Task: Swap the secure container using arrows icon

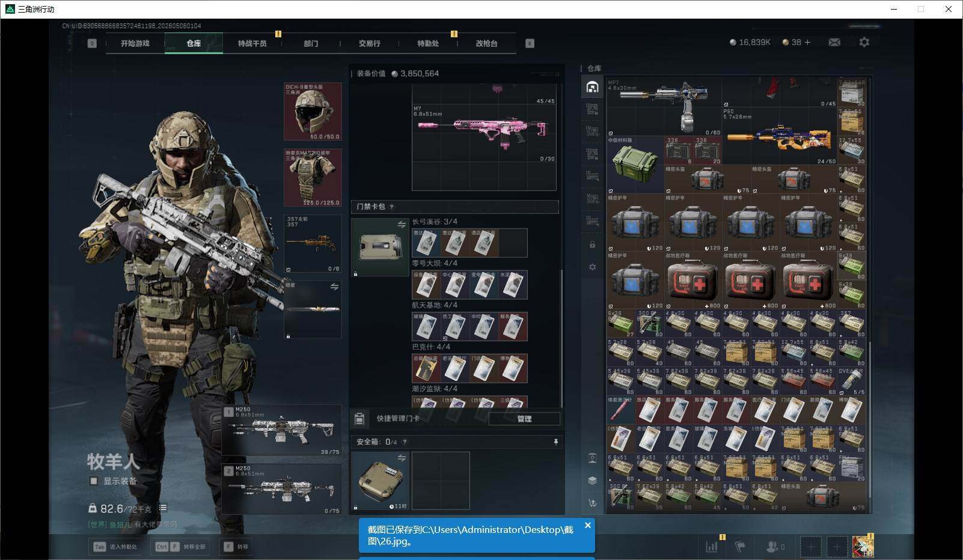Action: (x=402, y=458)
